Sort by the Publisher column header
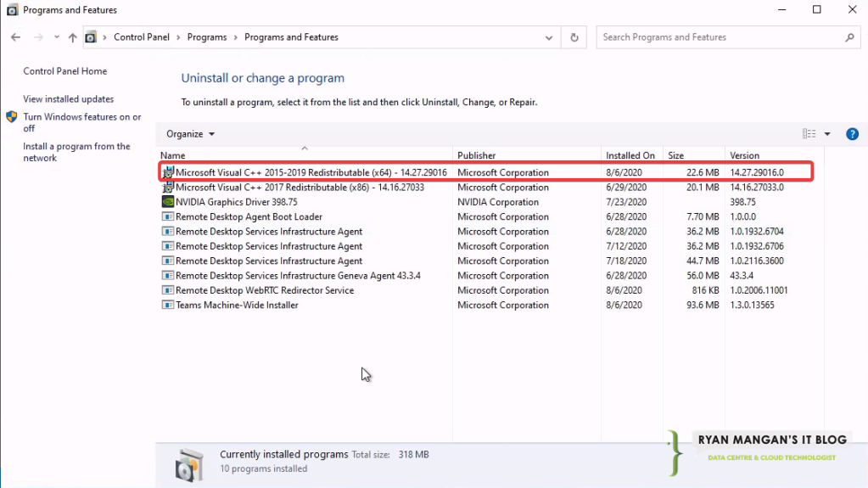This screenshot has width=868, height=488. click(526, 155)
